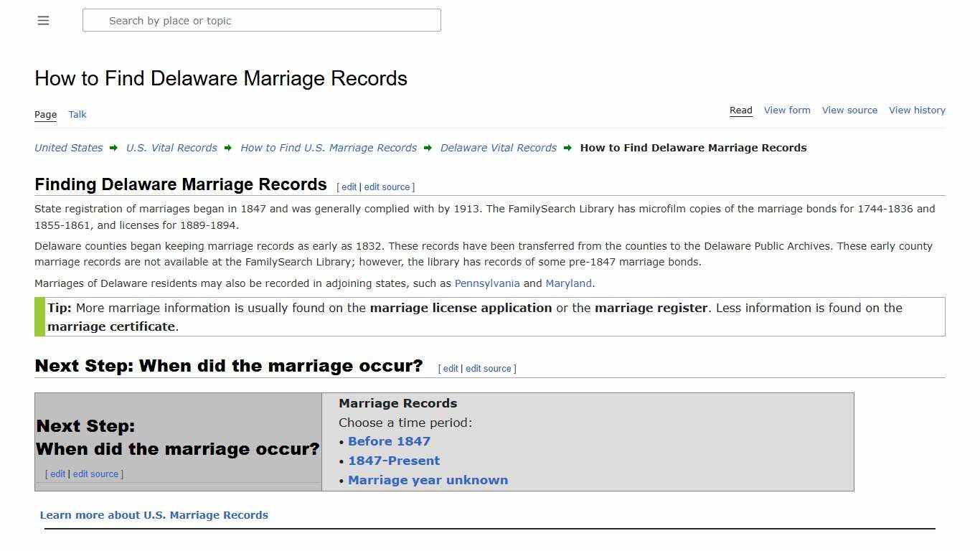Click edit source next to Finding section heading
Viewport: 980px width, 551px height.
click(x=387, y=187)
